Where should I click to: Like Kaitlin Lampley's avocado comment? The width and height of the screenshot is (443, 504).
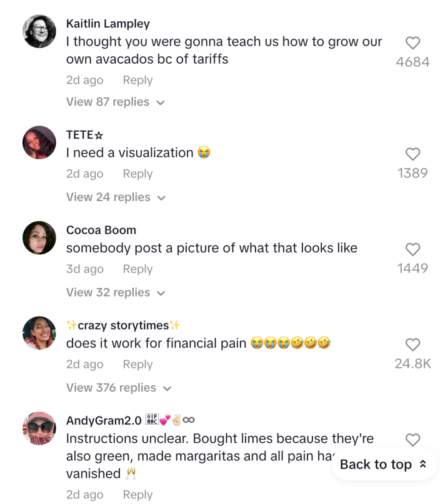point(412,42)
